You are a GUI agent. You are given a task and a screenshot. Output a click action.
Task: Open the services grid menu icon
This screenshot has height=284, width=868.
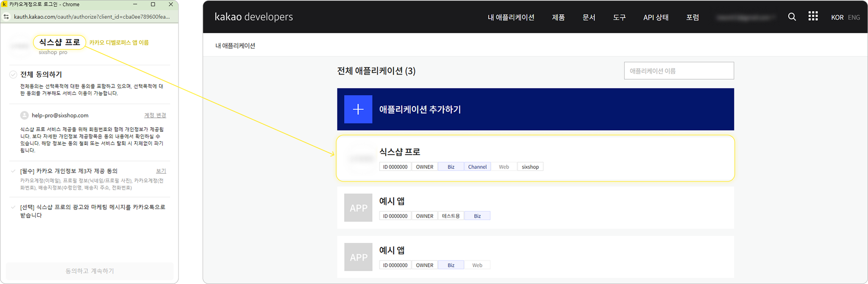pyautogui.click(x=813, y=17)
